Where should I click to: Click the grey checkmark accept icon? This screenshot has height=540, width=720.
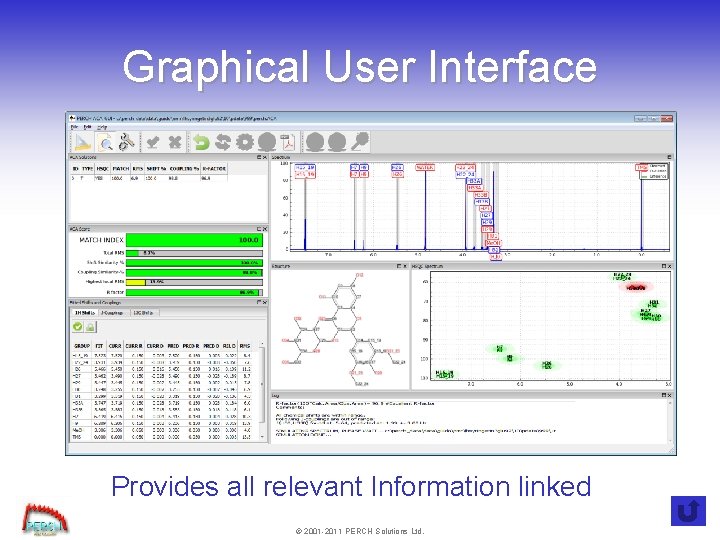(152, 142)
